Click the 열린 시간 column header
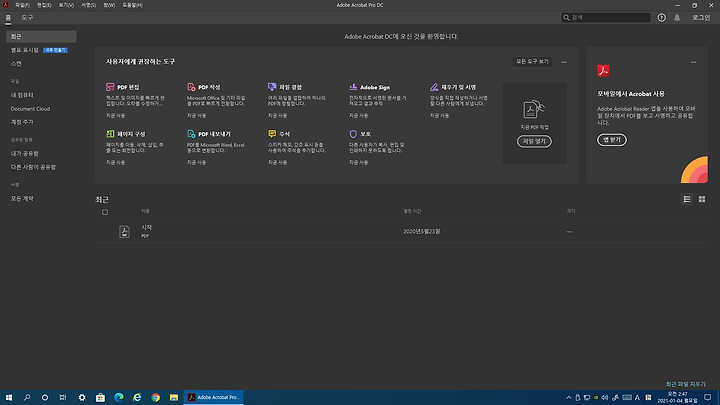This screenshot has height=405, width=720. (x=412, y=211)
